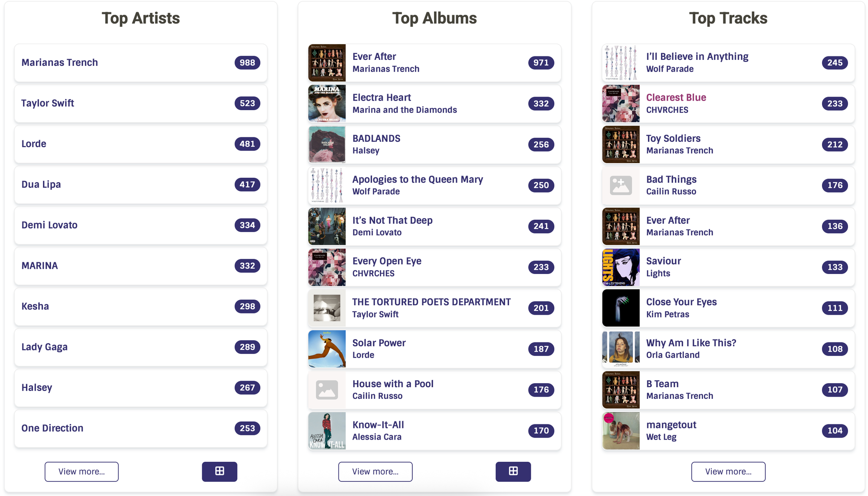The width and height of the screenshot is (868, 496).
Task: Open BADLANDS album artwork
Action: (x=327, y=144)
